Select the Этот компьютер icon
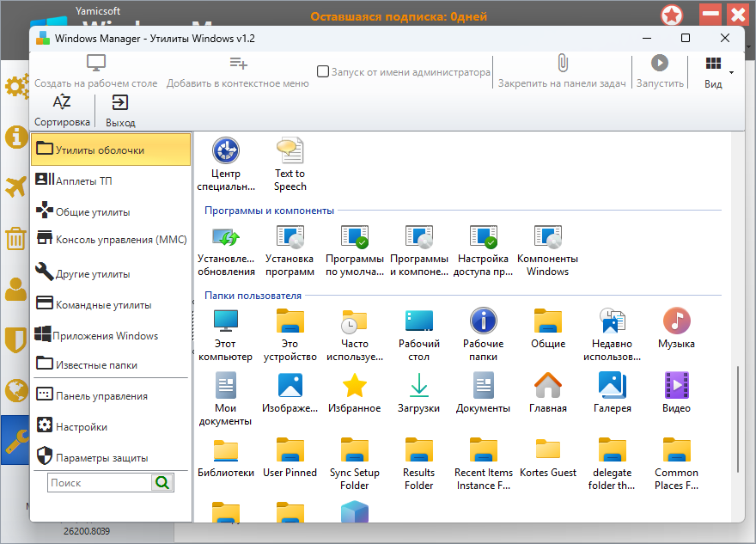756x544 pixels. [x=226, y=322]
